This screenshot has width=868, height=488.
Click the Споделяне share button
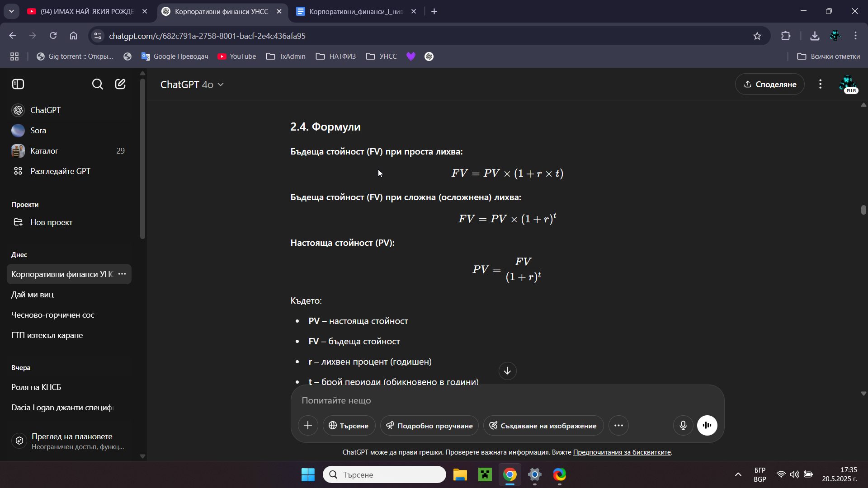point(769,84)
